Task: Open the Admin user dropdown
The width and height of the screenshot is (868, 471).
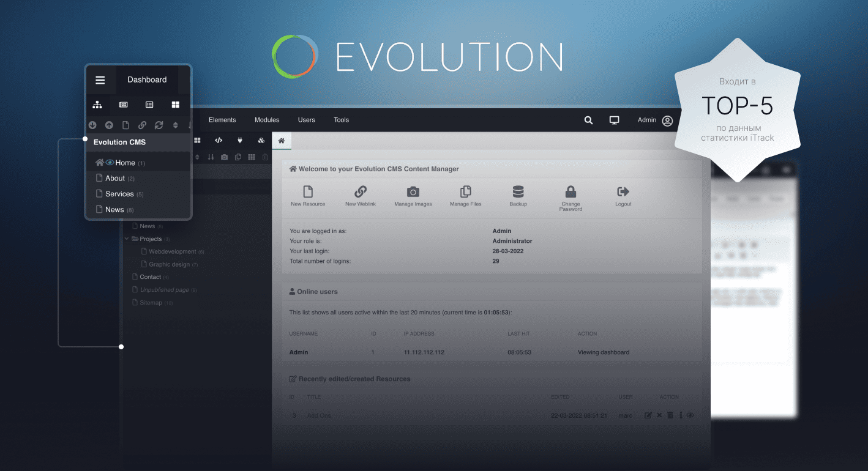Action: coord(655,121)
